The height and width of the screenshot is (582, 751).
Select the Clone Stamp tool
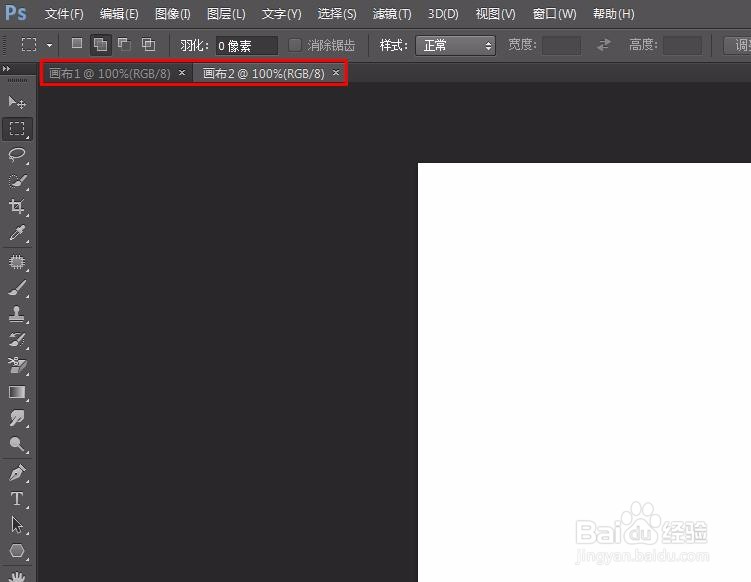click(17, 314)
